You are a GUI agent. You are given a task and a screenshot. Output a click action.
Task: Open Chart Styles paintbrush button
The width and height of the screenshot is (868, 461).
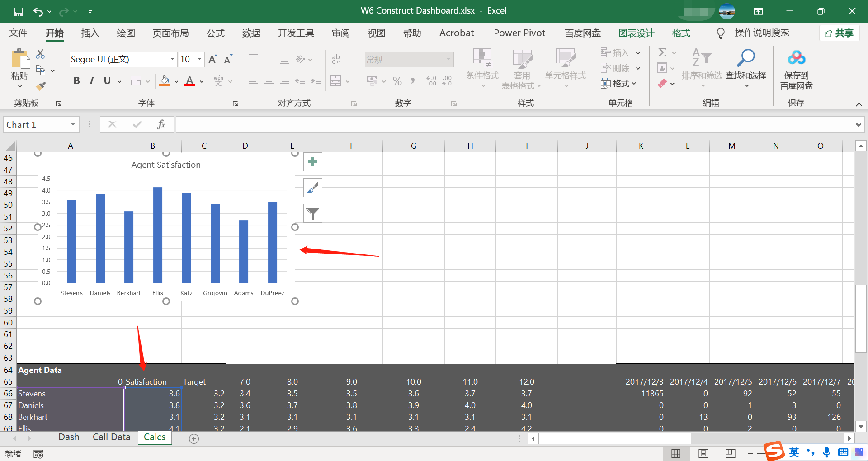point(312,188)
